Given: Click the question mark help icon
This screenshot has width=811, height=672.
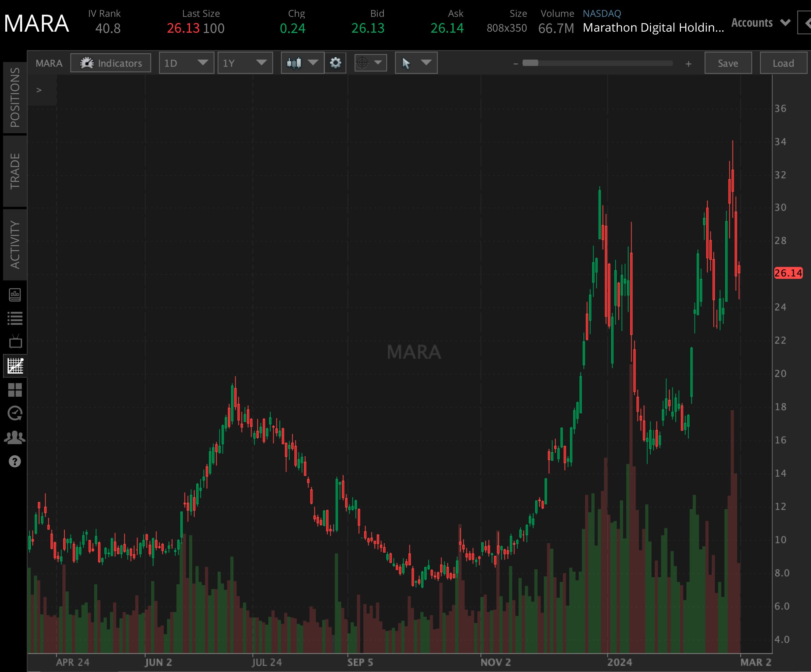Looking at the screenshot, I should (15, 461).
